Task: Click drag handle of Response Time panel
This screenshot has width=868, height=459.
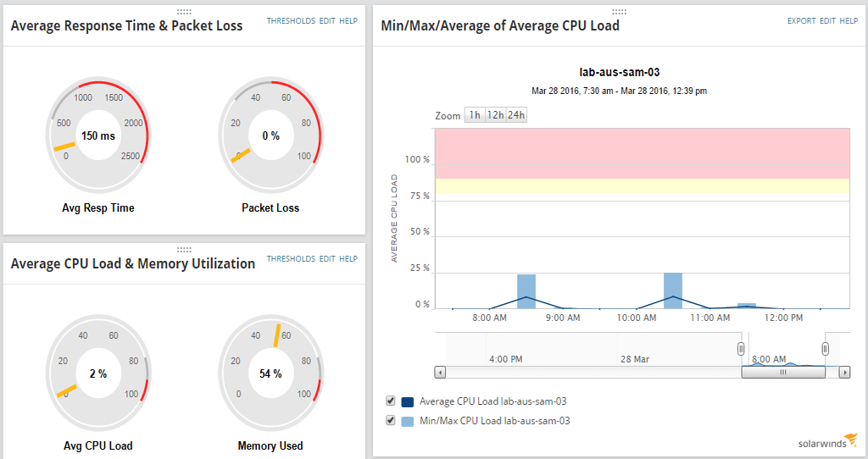Action: click(184, 11)
